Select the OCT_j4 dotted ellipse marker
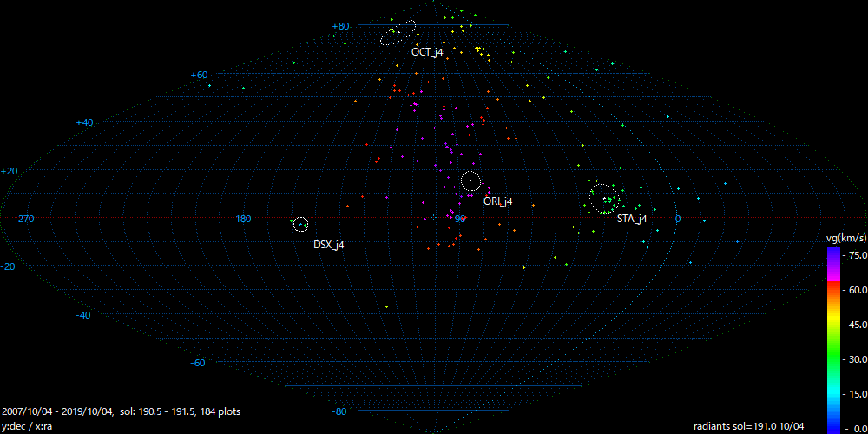This screenshot has height=434, width=868. click(398, 32)
